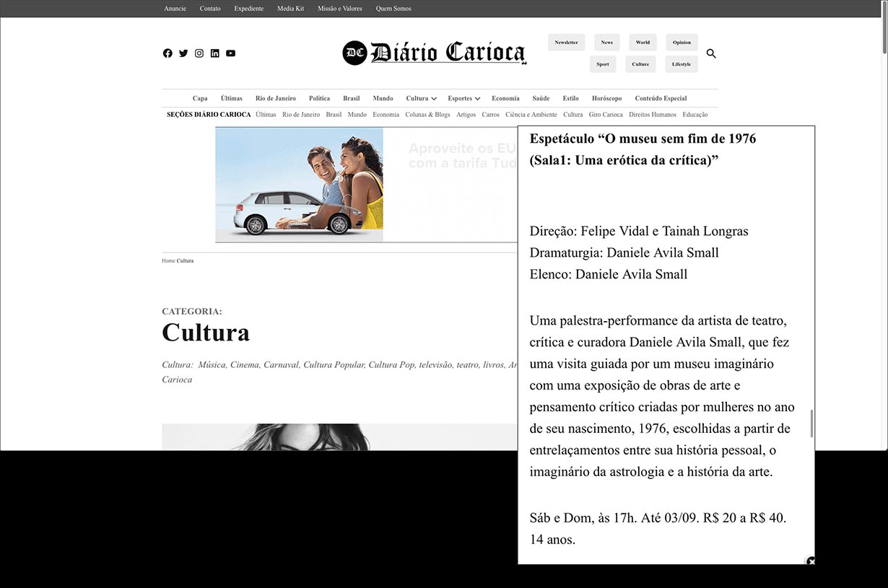Open the Política menu item
The image size is (888, 588).
click(319, 99)
